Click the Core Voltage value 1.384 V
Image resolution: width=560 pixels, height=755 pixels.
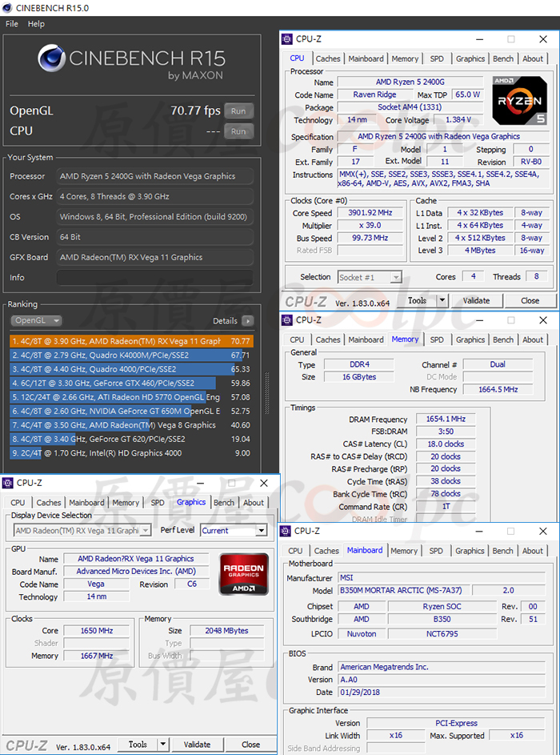pos(458,119)
